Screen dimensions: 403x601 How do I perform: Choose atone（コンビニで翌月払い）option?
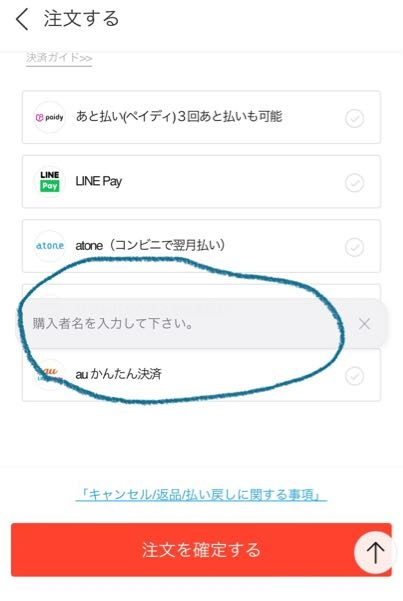[201, 246]
